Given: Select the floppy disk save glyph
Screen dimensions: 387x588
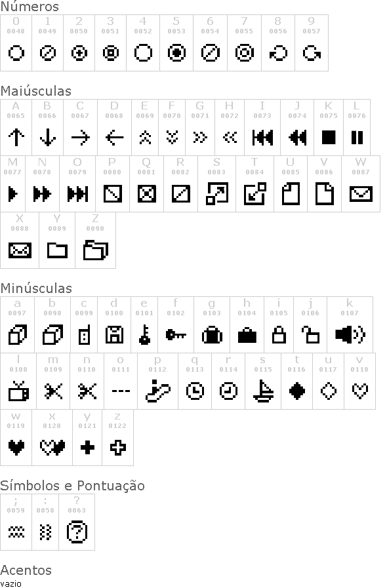Looking at the screenshot, I should click(114, 335).
